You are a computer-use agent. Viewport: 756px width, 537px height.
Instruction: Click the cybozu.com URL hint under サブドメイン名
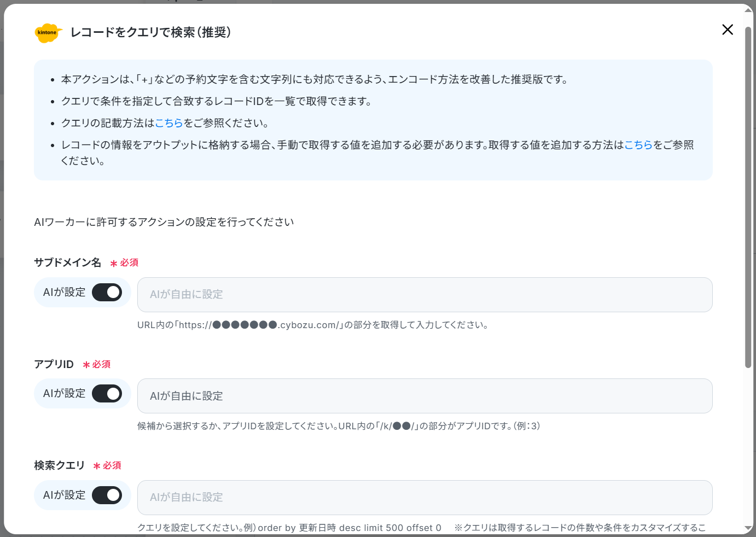coord(313,325)
